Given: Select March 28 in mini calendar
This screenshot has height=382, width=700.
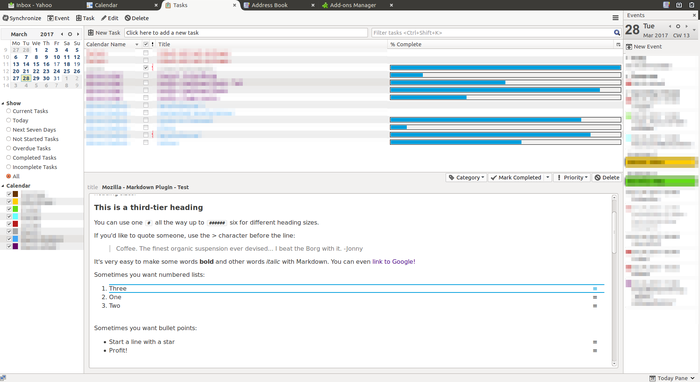Looking at the screenshot, I should click(x=26, y=78).
